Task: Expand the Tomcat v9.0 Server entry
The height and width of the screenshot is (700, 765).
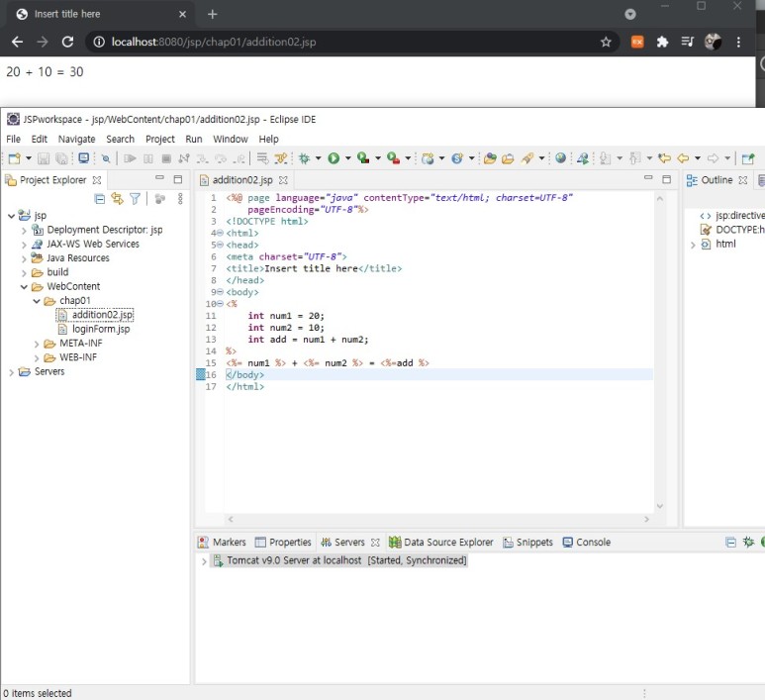Action: click(204, 561)
